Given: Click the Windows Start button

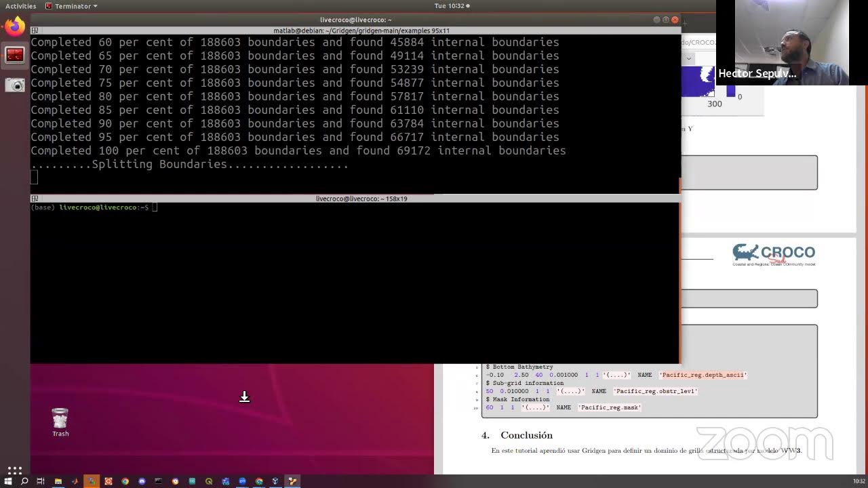Looking at the screenshot, I should (x=7, y=481).
